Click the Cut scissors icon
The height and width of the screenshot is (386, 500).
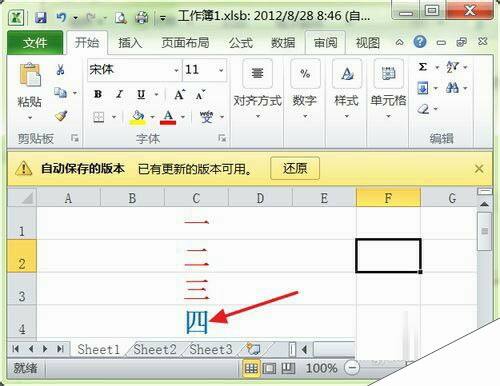coord(60,69)
